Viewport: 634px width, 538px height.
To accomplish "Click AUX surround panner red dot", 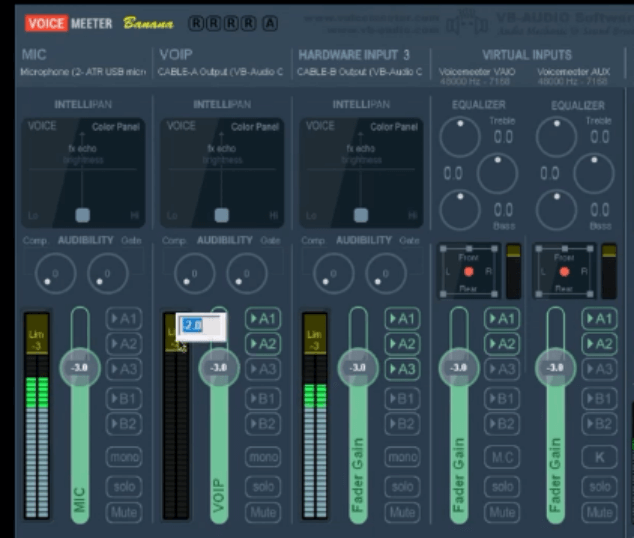I will [x=564, y=272].
